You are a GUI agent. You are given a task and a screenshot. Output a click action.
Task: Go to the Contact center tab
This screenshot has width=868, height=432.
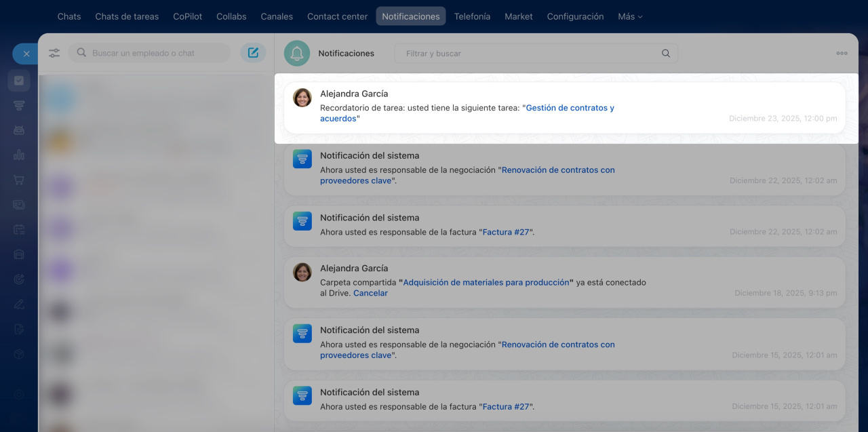point(337,16)
